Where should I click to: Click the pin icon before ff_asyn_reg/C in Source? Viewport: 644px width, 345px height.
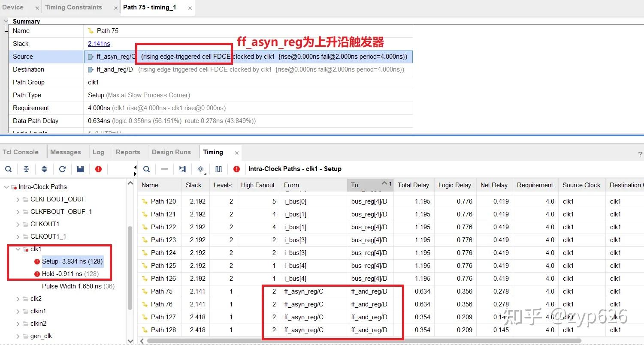tap(91, 57)
